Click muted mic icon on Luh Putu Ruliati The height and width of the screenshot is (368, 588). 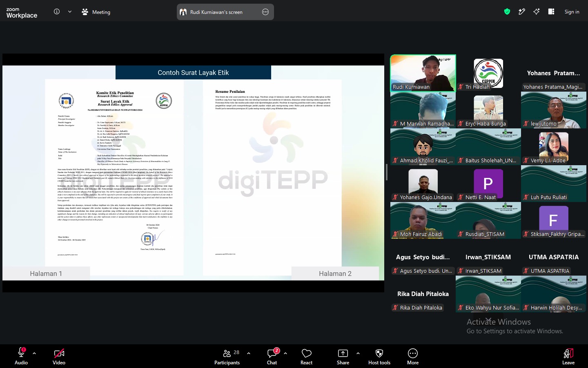[526, 197]
